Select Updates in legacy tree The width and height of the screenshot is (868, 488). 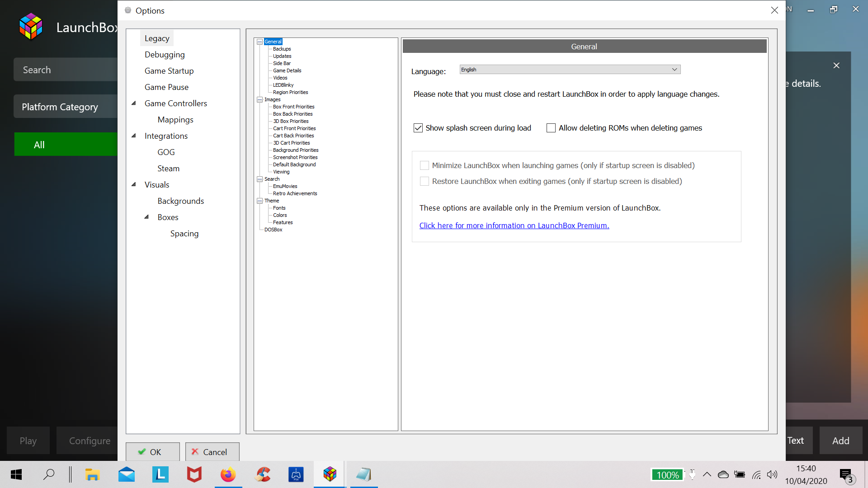(282, 56)
